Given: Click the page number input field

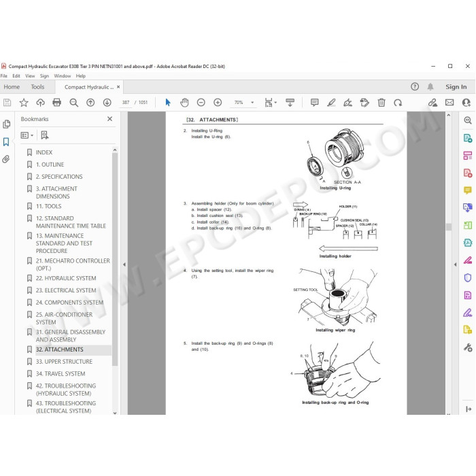Looking at the screenshot, I should point(125,103).
